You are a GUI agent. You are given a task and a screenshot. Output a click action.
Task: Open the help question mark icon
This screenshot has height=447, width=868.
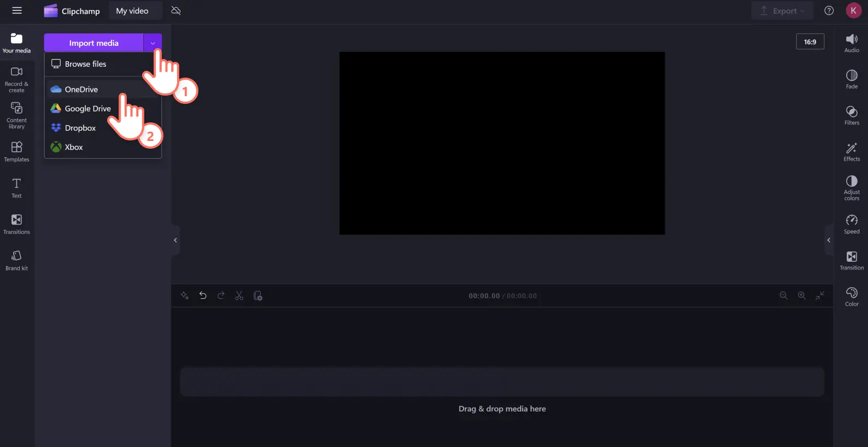point(829,11)
